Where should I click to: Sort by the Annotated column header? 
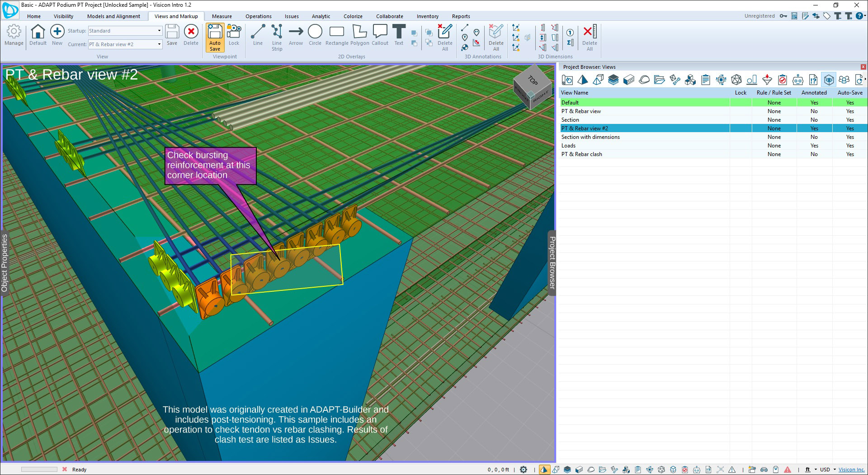click(x=814, y=93)
